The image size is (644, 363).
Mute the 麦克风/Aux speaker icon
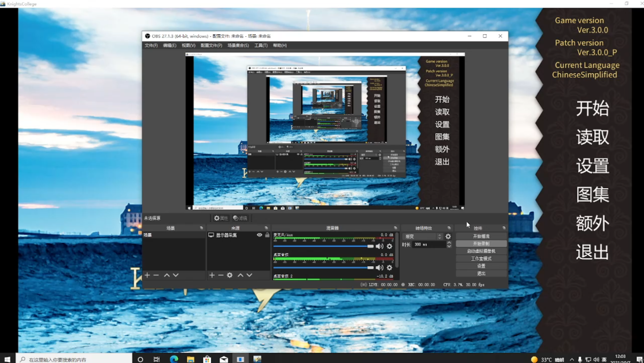coord(379,246)
